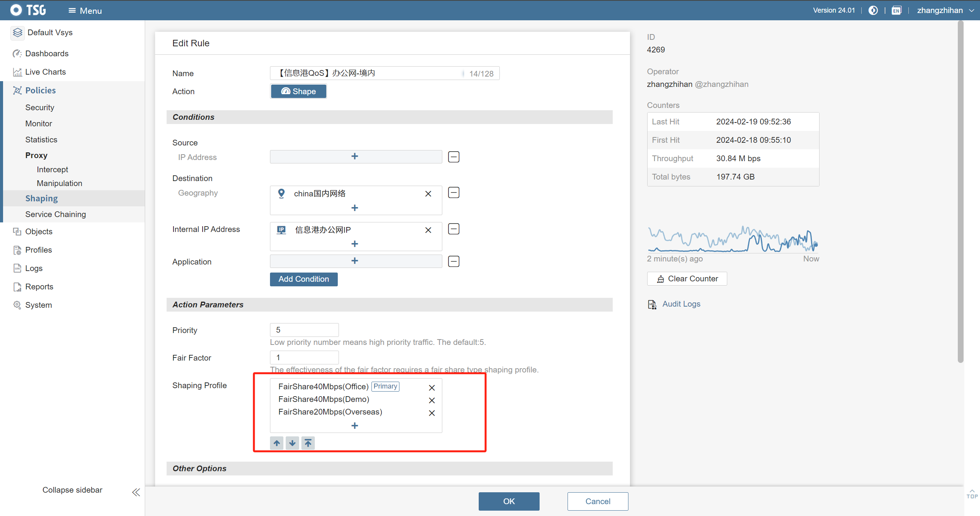980x516 pixels.
Task: Collapse the Application condition row
Action: click(453, 261)
